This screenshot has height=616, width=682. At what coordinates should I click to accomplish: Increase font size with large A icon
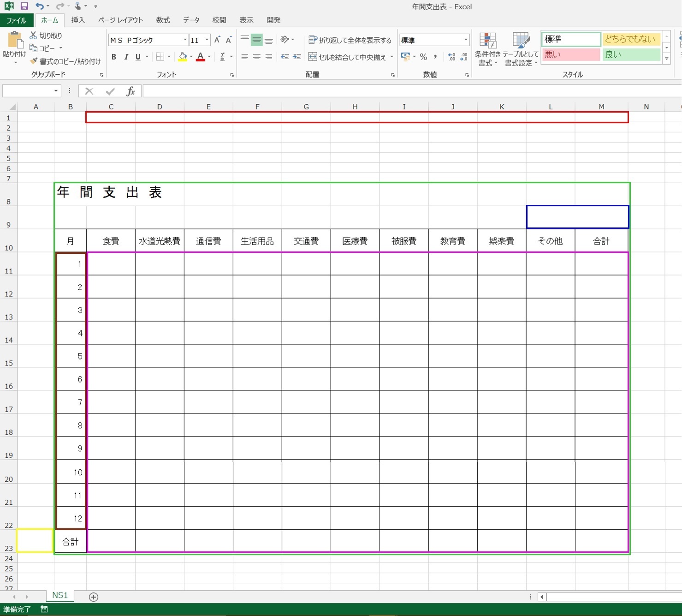(x=217, y=40)
